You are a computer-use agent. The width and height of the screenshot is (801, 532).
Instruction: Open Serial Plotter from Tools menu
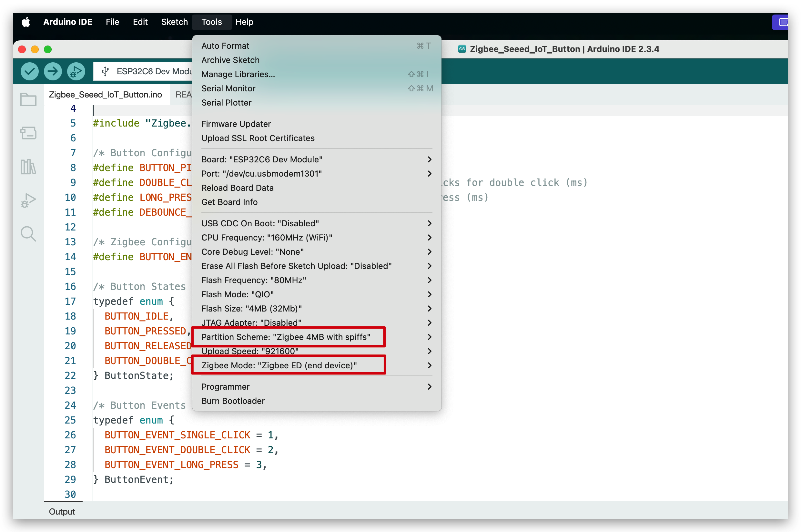[x=316, y=103]
